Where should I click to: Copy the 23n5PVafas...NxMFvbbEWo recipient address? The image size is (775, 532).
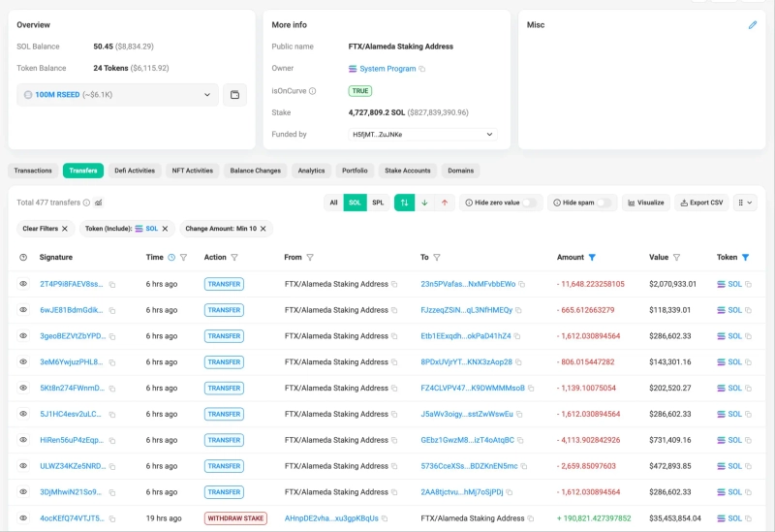pos(521,285)
